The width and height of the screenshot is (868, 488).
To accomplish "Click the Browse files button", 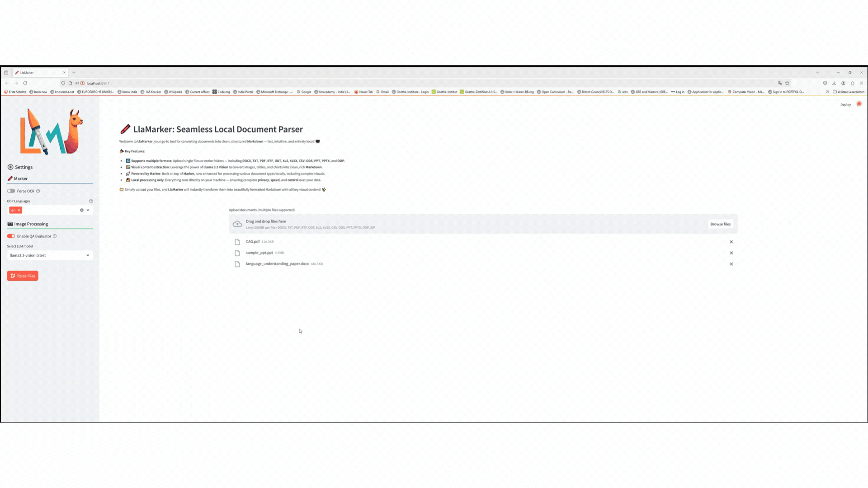I will click(720, 224).
